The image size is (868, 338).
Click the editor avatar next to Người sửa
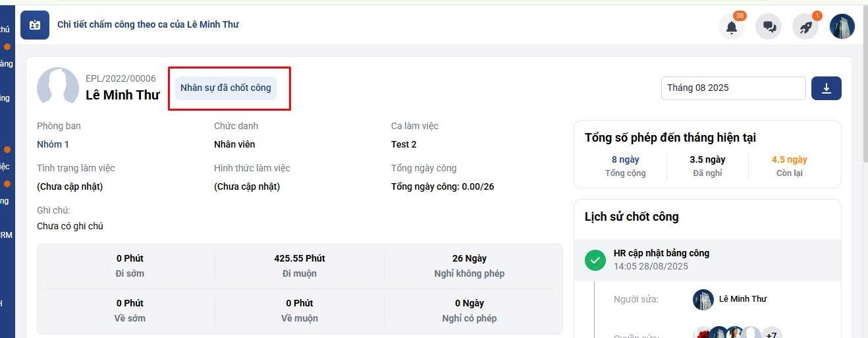pyautogui.click(x=703, y=299)
